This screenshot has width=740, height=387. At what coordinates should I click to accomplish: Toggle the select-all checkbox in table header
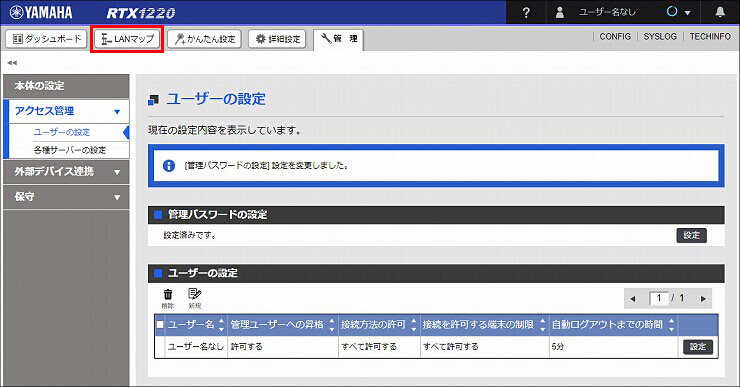pos(160,325)
